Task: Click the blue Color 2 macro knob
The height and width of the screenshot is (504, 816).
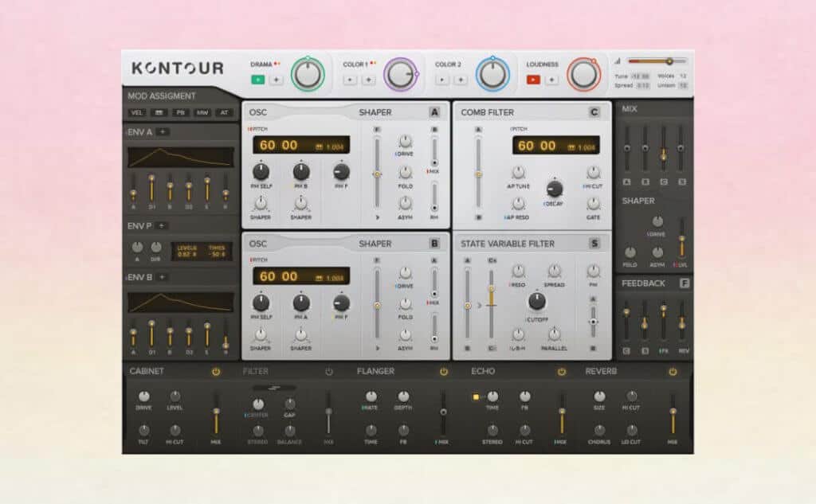Action: (x=492, y=74)
